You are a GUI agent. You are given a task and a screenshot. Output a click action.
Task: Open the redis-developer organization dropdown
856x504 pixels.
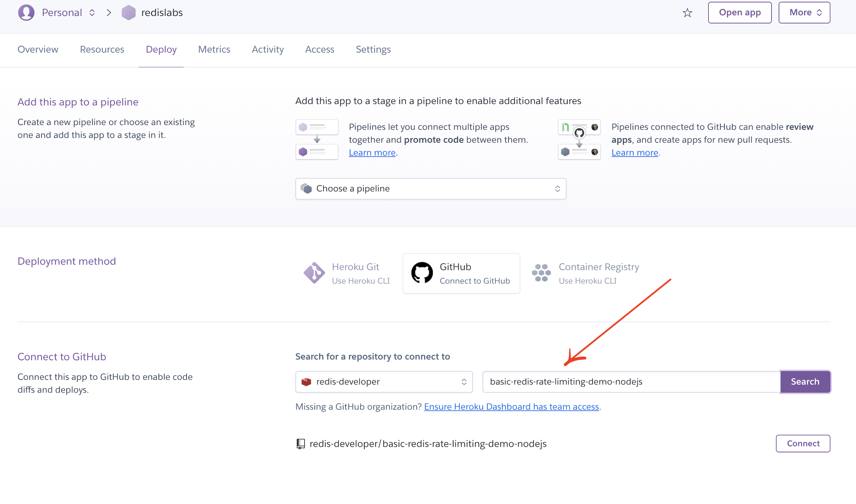click(384, 382)
